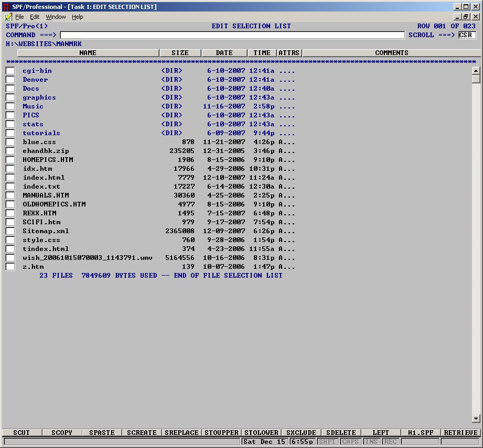
Task: Check the box next to graphics folder
Action: (x=10, y=97)
